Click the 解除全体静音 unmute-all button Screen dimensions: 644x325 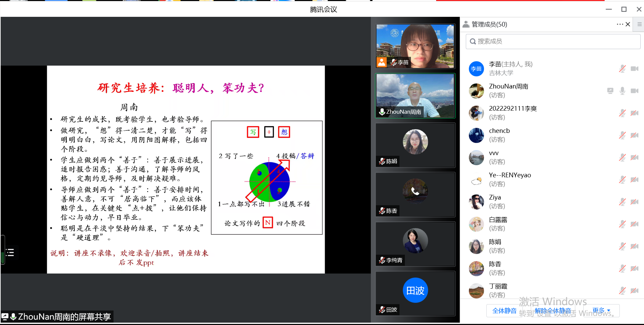coord(553,311)
